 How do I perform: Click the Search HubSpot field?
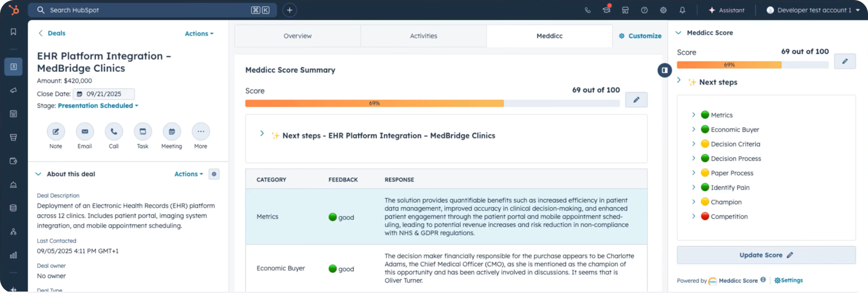[x=152, y=10]
